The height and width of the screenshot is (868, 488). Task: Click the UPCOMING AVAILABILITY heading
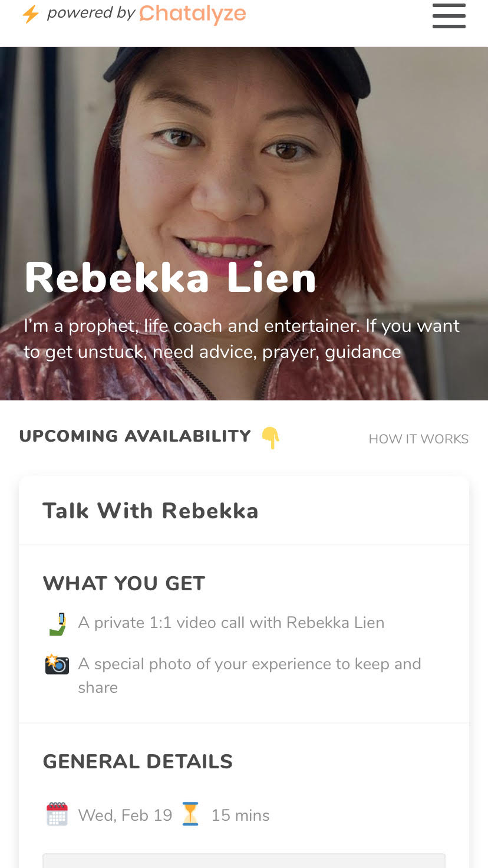[135, 436]
